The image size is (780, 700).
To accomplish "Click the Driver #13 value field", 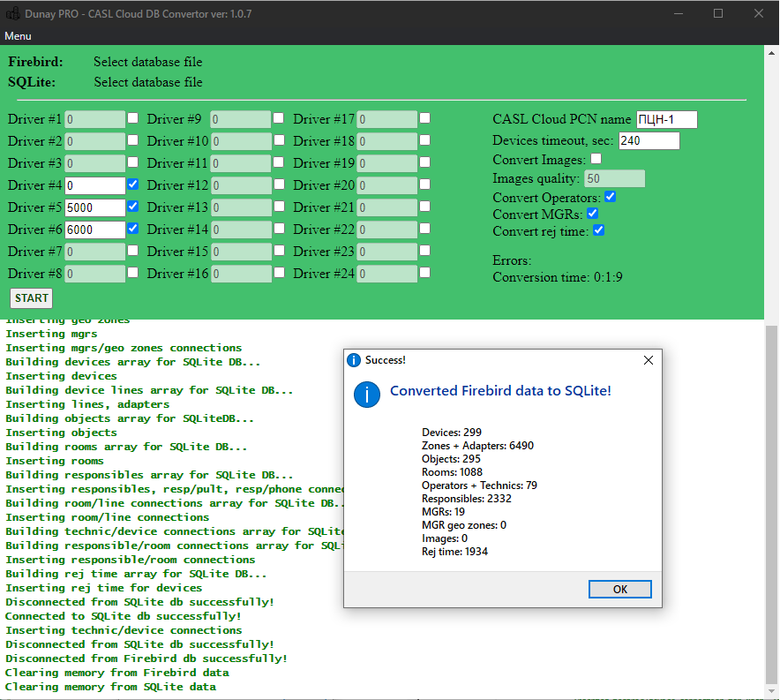I will (x=241, y=207).
